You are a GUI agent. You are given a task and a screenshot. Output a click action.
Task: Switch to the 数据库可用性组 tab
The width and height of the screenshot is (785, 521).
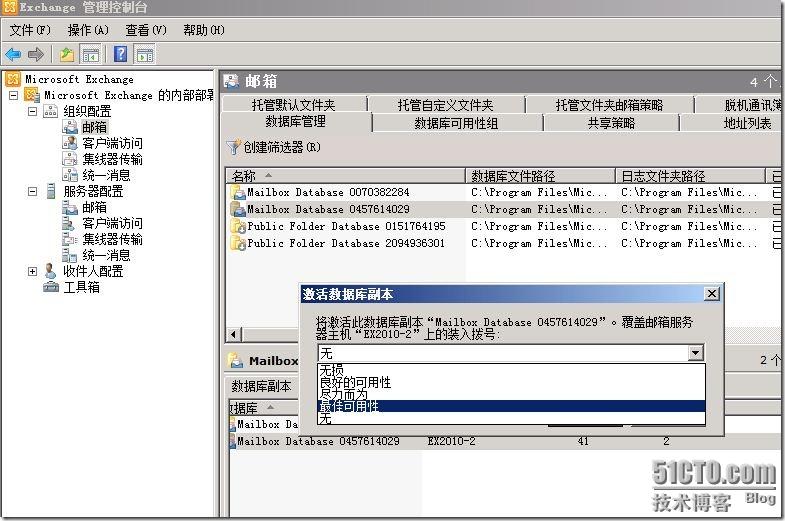(456, 123)
